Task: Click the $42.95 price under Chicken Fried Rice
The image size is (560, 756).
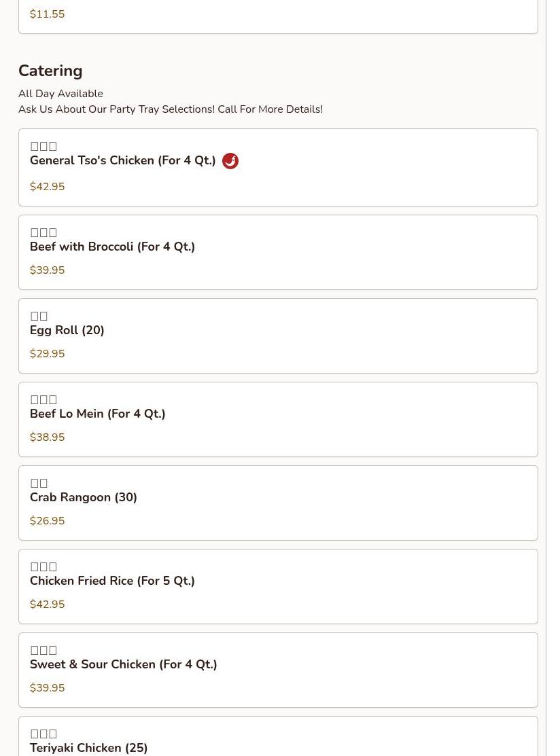Action: pyautogui.click(x=48, y=605)
